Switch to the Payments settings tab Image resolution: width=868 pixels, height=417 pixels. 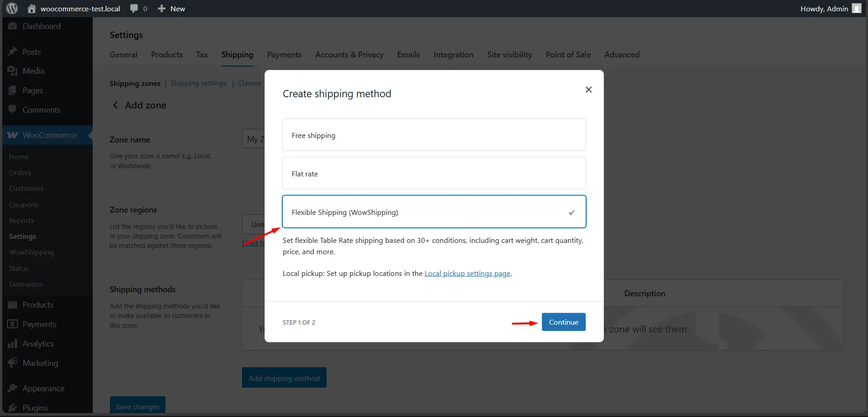284,54
